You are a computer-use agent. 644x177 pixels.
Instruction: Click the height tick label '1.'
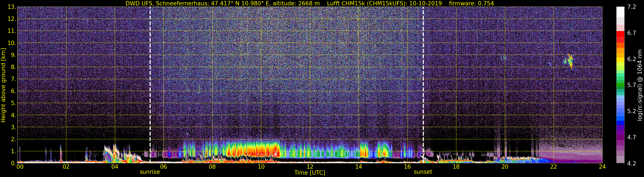pyautogui.click(x=13, y=151)
